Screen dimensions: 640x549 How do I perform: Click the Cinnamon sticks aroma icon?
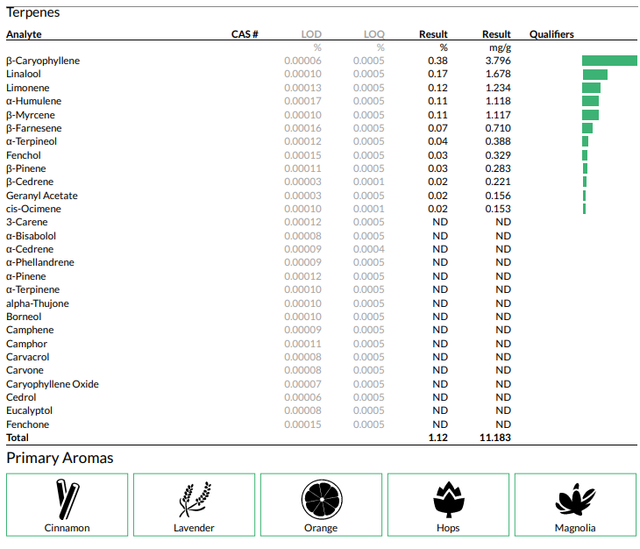tap(67, 499)
